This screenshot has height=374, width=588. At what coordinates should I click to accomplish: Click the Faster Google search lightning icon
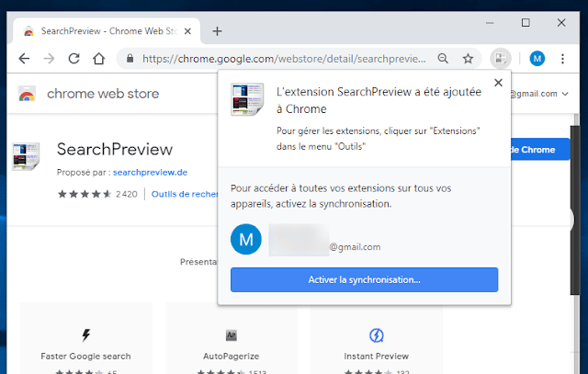click(85, 335)
